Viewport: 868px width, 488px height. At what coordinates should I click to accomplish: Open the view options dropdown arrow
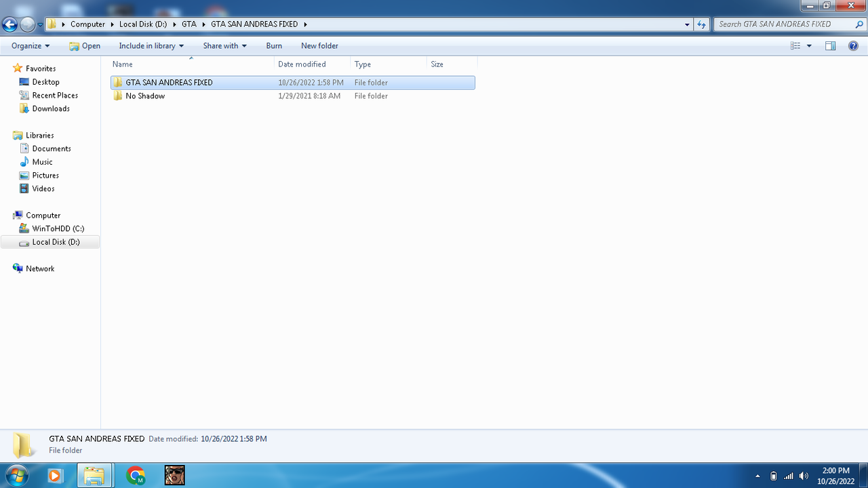pyautogui.click(x=809, y=46)
